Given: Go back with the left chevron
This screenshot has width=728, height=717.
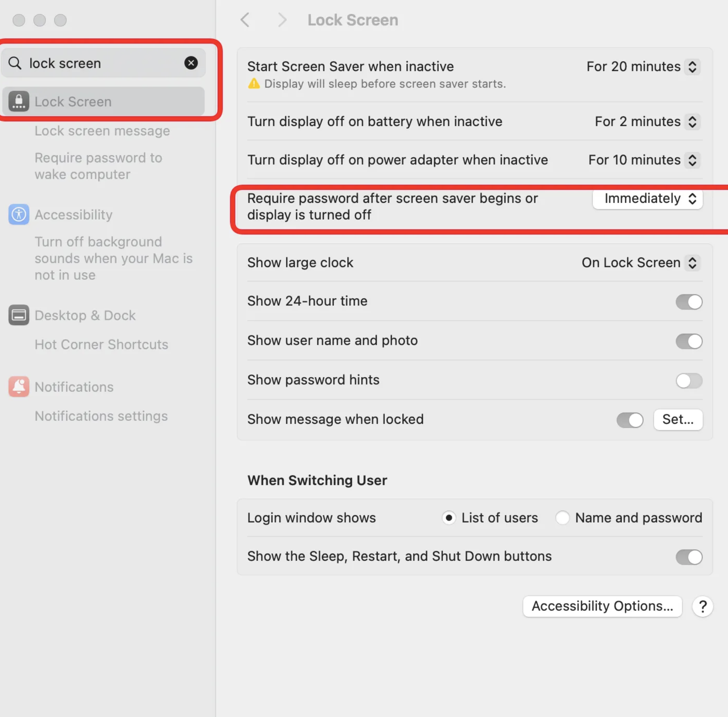Looking at the screenshot, I should 245,20.
